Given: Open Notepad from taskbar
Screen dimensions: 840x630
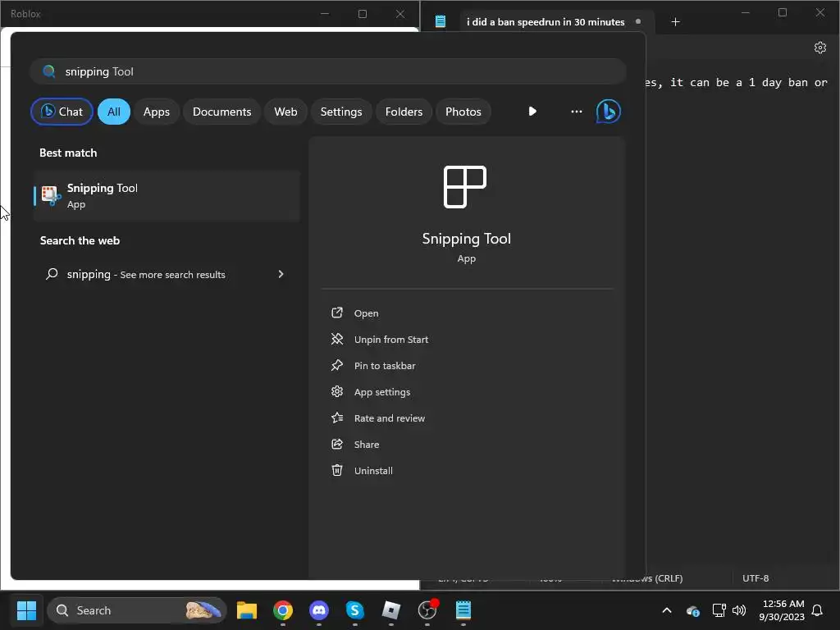Looking at the screenshot, I should pos(463,610).
